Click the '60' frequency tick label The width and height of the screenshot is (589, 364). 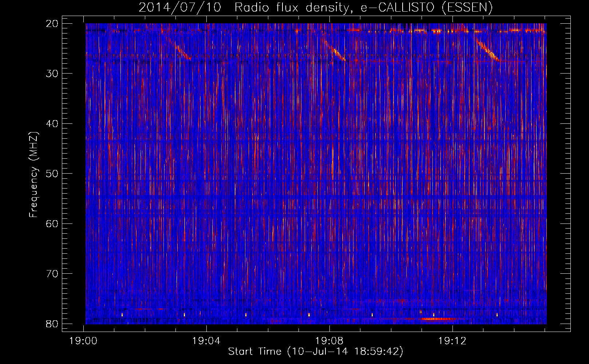(52, 223)
